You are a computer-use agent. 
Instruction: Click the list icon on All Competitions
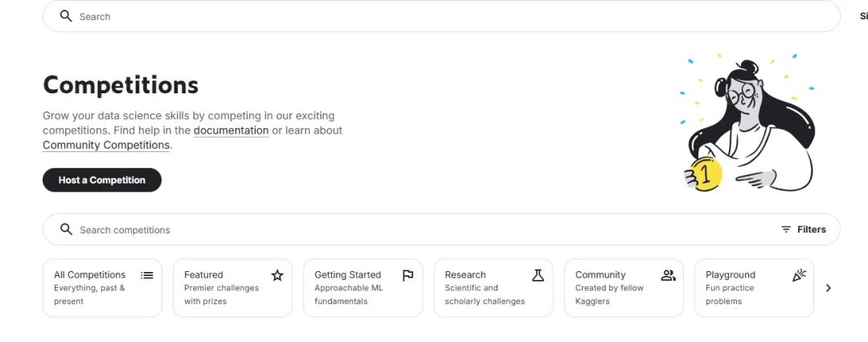147,275
